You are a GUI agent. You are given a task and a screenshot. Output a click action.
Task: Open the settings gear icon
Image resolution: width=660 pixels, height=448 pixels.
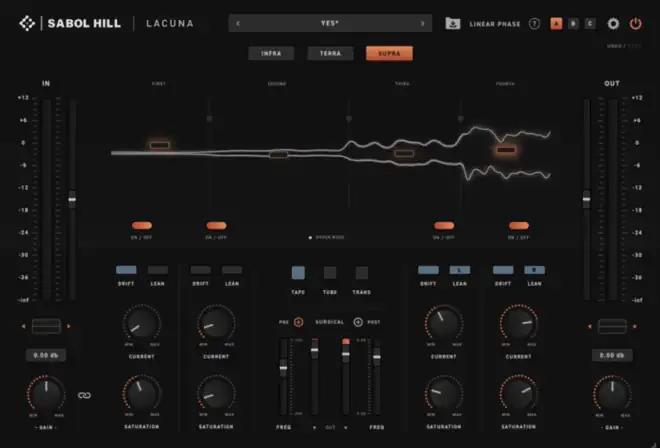[613, 24]
